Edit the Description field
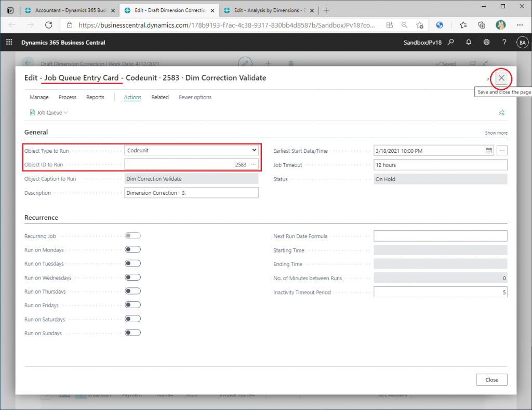The width and height of the screenshot is (532, 410). pos(191,193)
